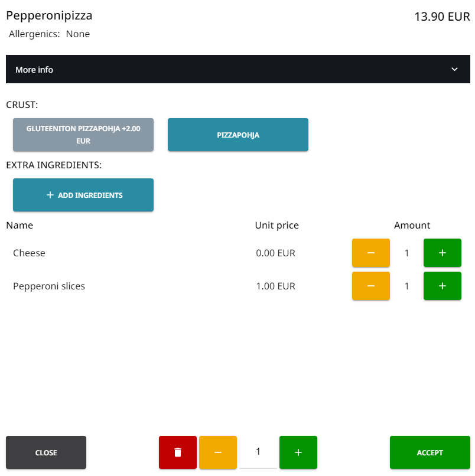Open the Add Ingredients panel

(x=83, y=195)
